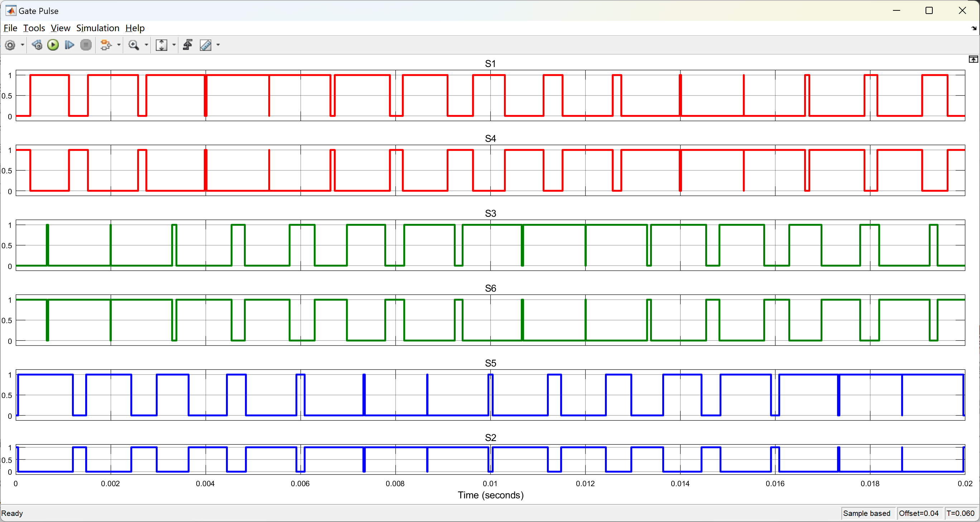Open the File menu
The width and height of the screenshot is (980, 522).
[10, 28]
